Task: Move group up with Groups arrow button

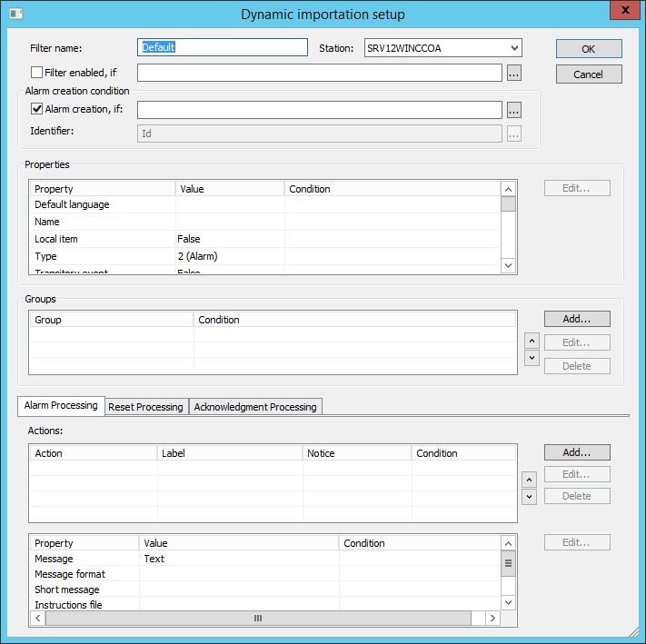Action: click(532, 341)
